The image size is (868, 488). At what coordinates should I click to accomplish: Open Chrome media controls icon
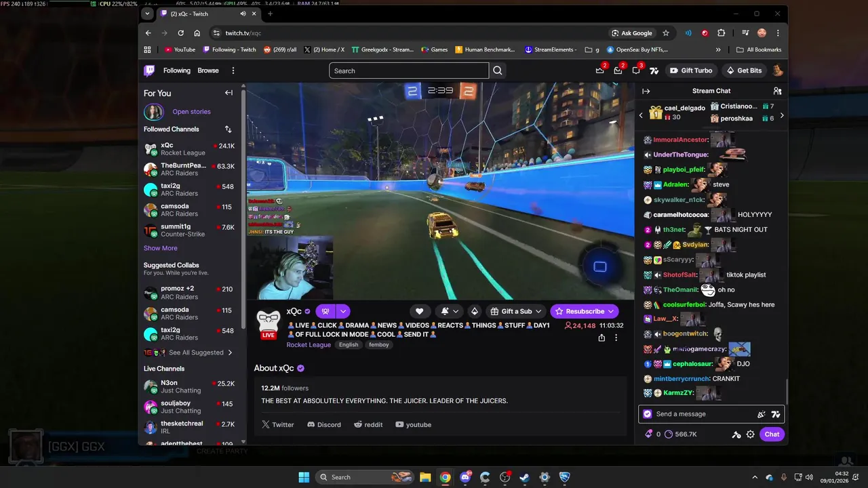(x=745, y=33)
